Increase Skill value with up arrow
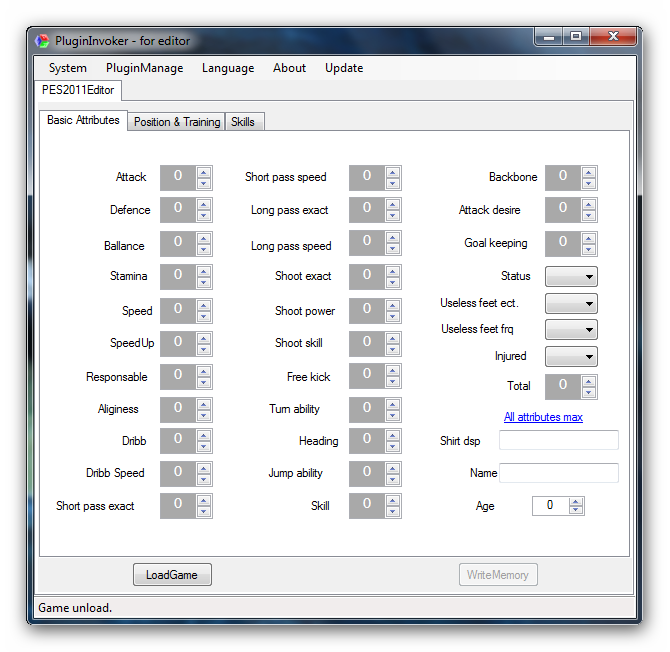Viewport: 670px width, 652px height. (393, 501)
